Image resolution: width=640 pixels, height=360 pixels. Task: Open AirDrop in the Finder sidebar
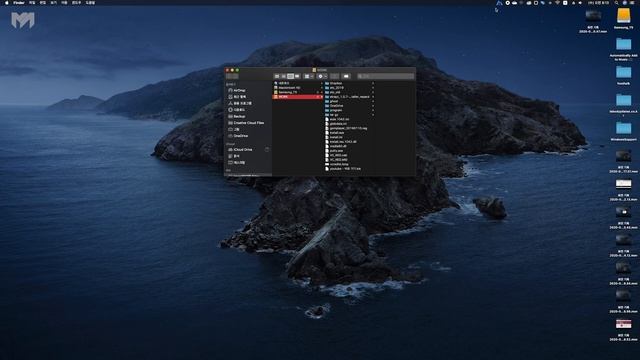point(237,90)
